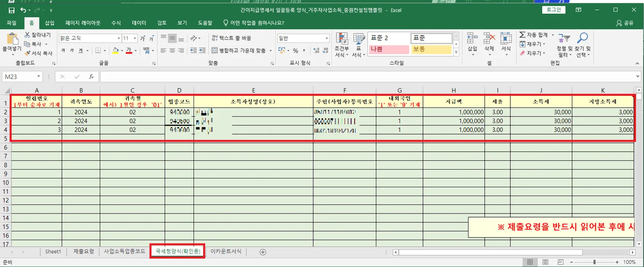Switch to the 삽입 ribbon tab

[50, 23]
